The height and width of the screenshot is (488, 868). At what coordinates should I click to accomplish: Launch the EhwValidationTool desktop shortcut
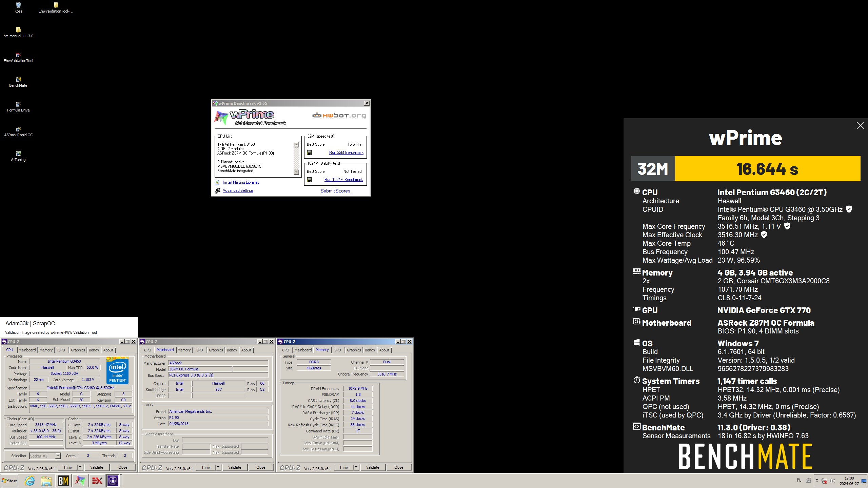[x=18, y=57]
